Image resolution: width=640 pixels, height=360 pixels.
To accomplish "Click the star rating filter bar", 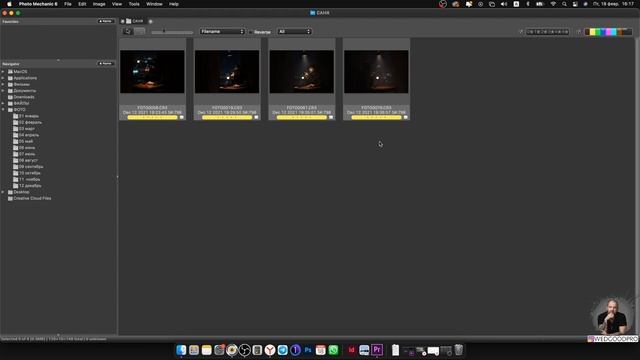I will click(x=547, y=32).
